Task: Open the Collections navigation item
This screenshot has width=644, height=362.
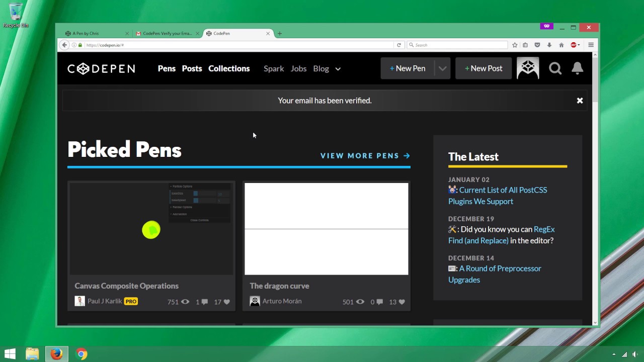Action: point(229,68)
